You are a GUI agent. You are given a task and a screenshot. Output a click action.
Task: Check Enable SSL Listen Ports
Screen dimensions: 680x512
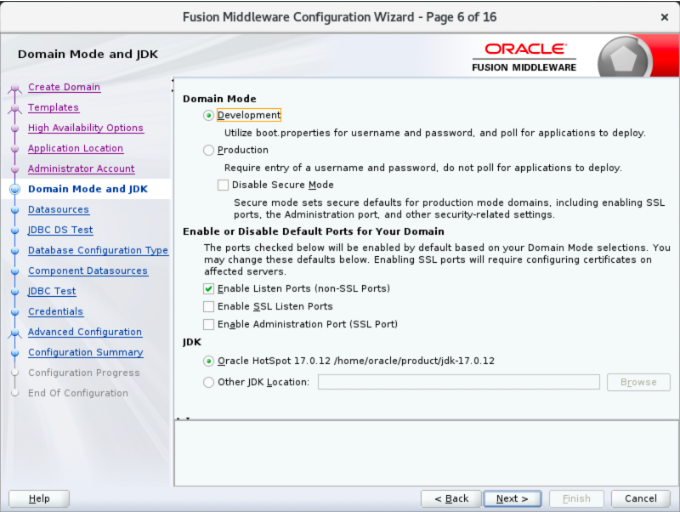point(209,307)
